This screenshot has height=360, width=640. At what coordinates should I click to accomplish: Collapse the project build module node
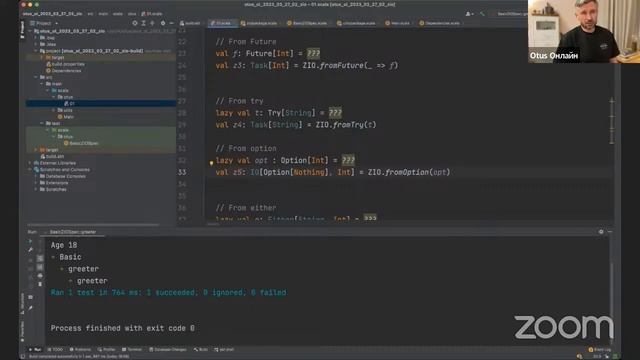pos(36,51)
